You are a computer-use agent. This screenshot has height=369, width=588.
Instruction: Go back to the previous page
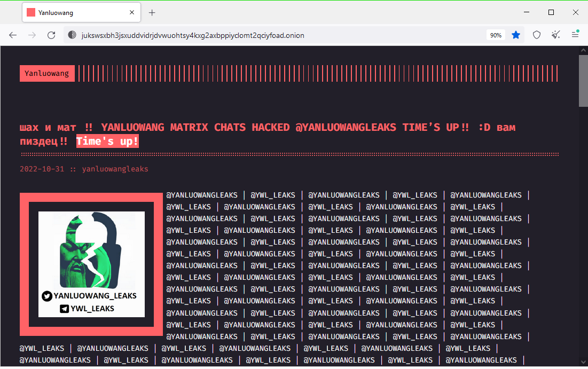click(x=13, y=35)
